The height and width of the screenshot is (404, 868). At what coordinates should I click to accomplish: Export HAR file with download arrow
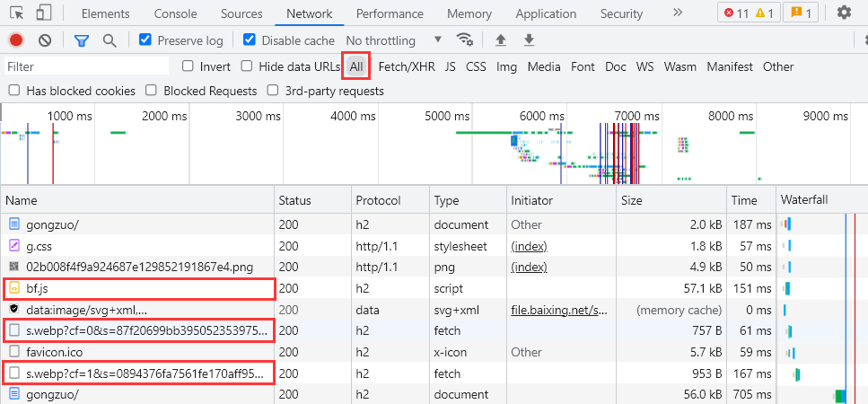click(x=529, y=40)
